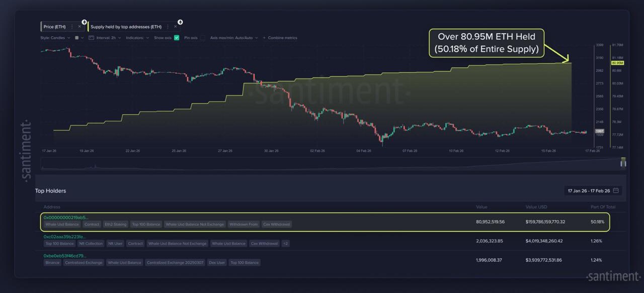Close the Supply held by top addresses metric
Image resolution: width=644 pixels, height=293 pixels.
coord(176,27)
